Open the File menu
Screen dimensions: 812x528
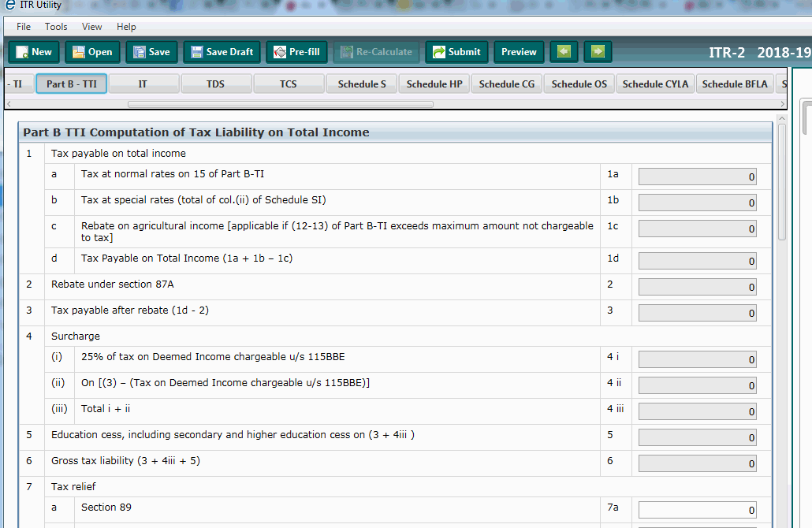23,26
